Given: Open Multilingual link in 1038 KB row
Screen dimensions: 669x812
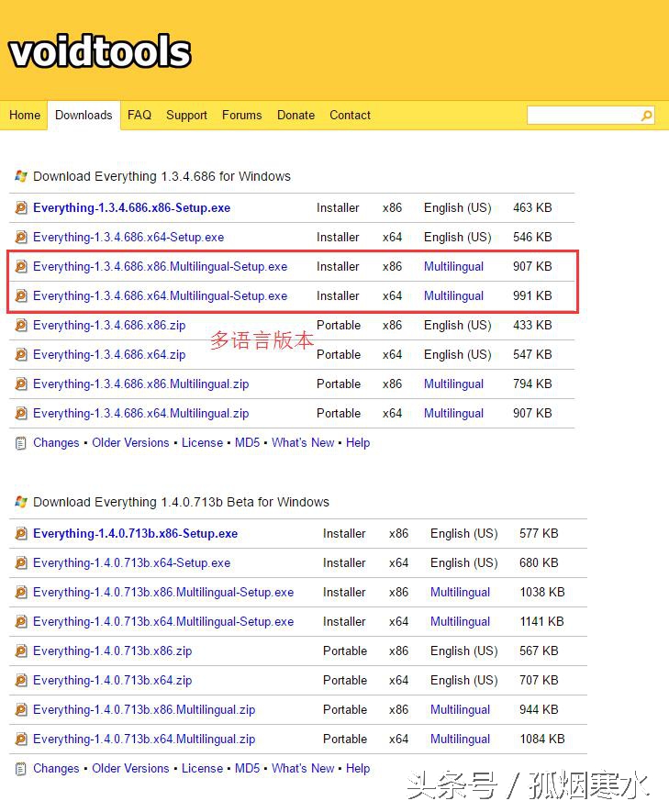Looking at the screenshot, I should point(460,593).
